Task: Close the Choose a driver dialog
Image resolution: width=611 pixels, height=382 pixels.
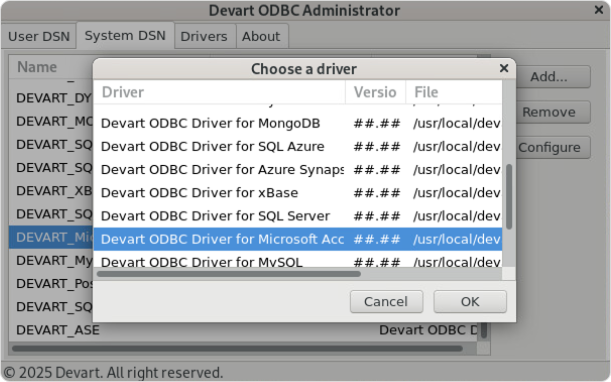Action: click(x=503, y=69)
